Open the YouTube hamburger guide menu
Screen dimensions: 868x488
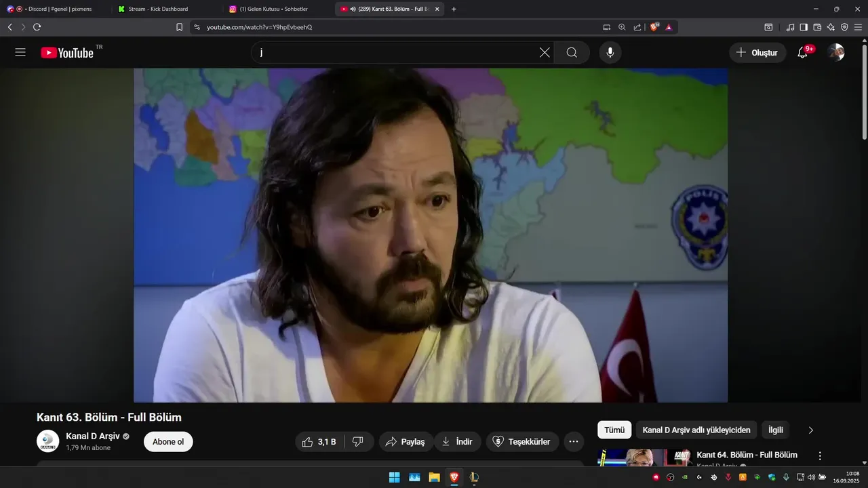pos(20,52)
